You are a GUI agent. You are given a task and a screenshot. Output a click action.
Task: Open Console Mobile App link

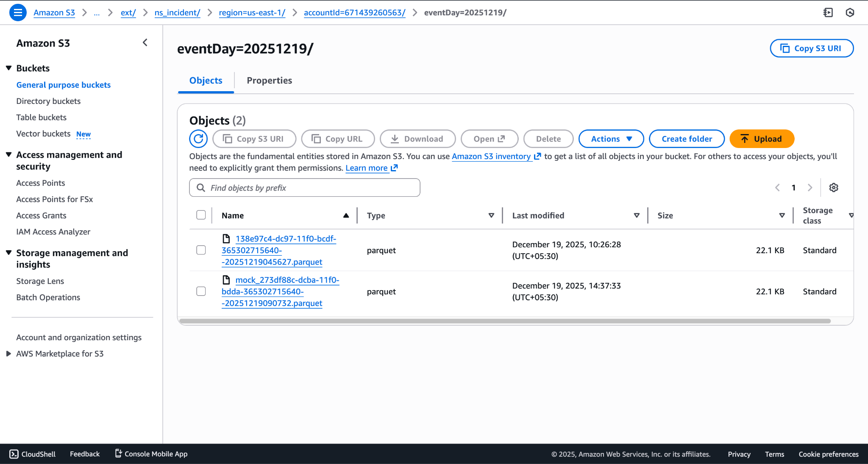click(151, 454)
